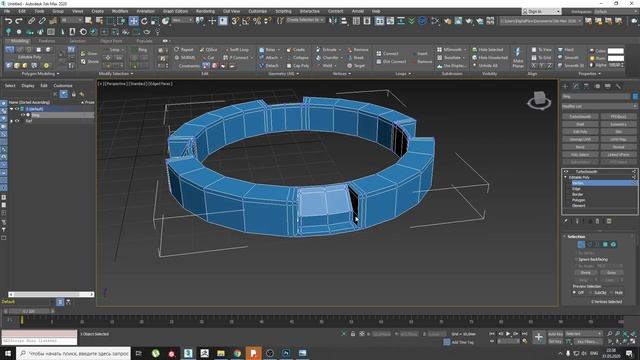This screenshot has width=640, height=360.
Task: Click the Extrude tool in ribbon
Action: (329, 49)
